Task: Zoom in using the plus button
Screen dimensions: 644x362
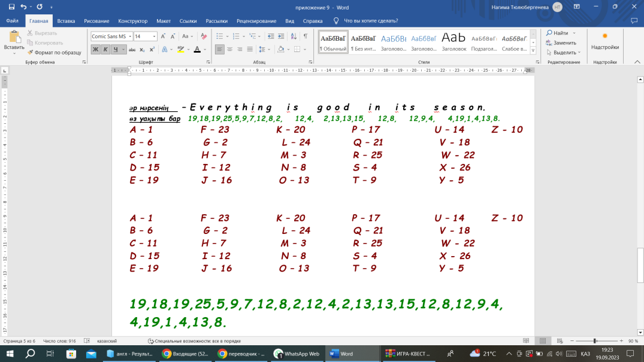Action: [x=621, y=340]
